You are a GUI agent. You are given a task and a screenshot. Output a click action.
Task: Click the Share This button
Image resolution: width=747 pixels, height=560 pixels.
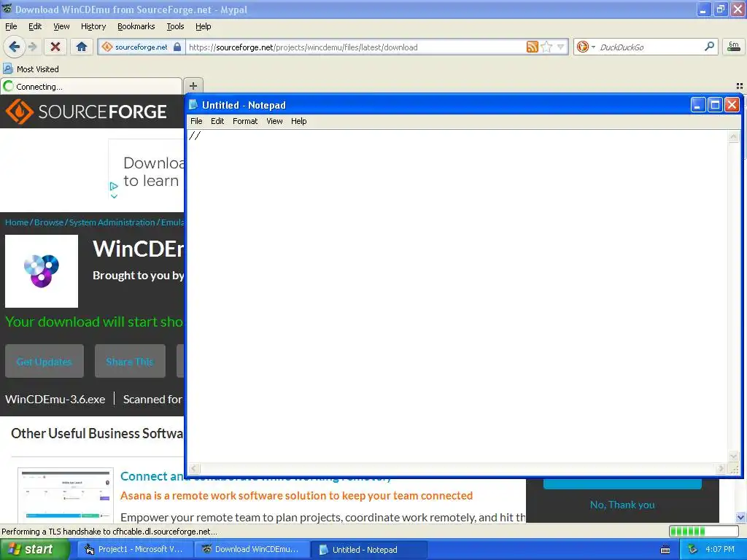pyautogui.click(x=130, y=362)
